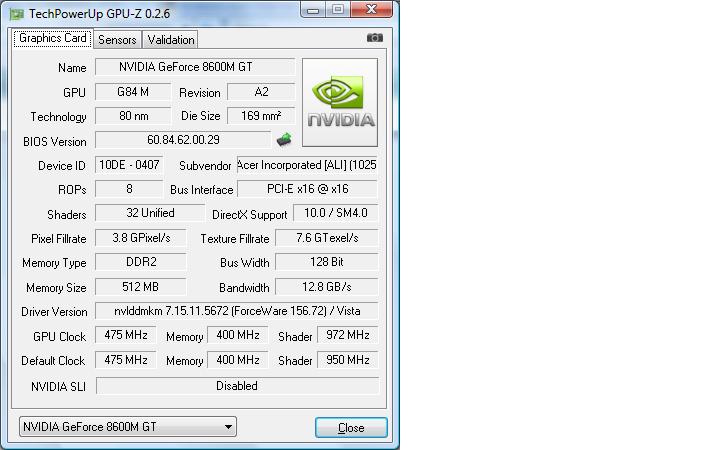
Task: Click the Driver Version field nvlddmkm 7.15.11.5672
Action: tap(236, 311)
